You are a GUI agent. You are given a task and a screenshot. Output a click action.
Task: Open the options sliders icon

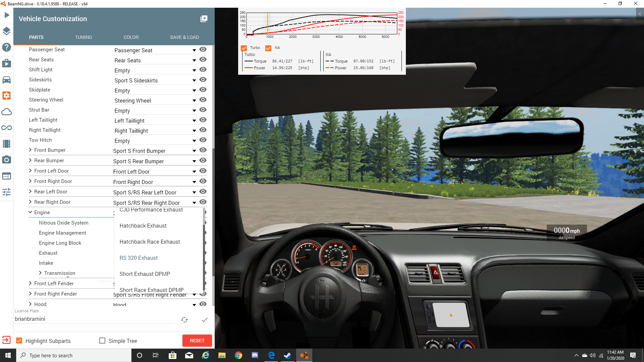pos(7,192)
